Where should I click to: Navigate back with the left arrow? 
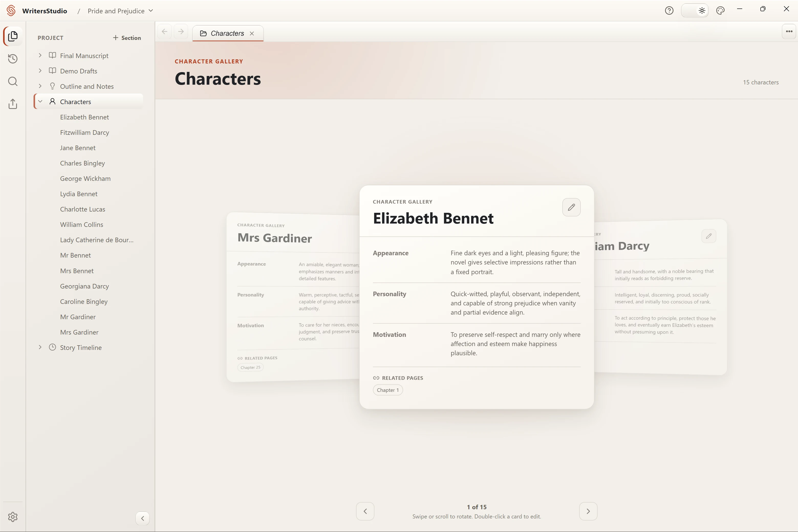(x=165, y=31)
